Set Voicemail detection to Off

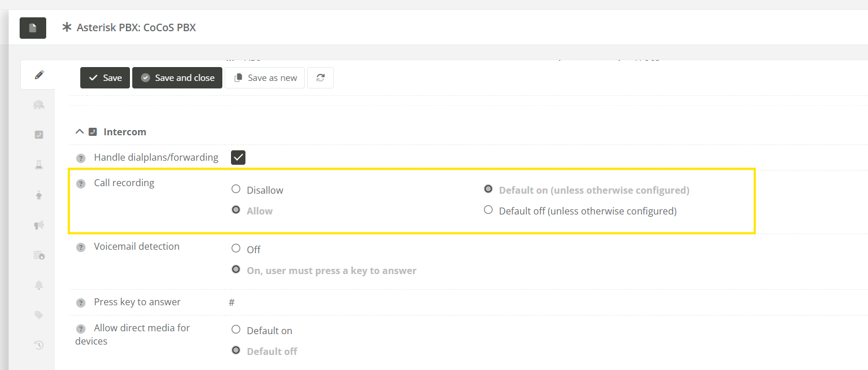click(236, 249)
